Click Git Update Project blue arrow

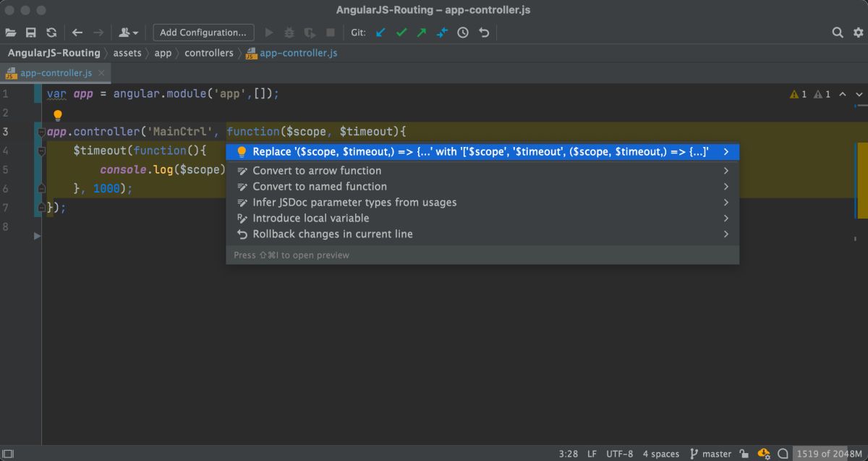(381, 33)
